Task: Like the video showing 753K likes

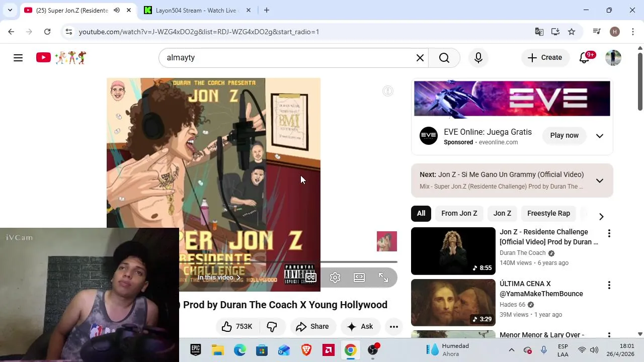Action: (237, 327)
